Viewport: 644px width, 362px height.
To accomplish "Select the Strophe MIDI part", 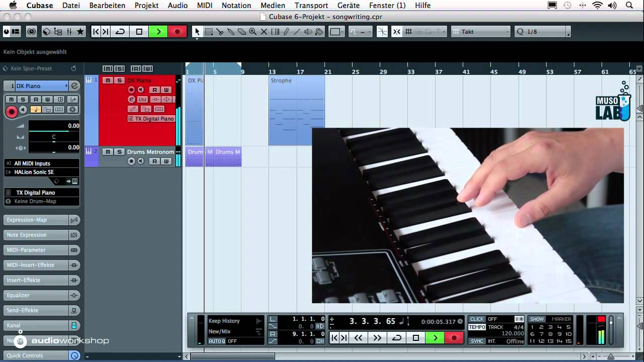I will (296, 110).
